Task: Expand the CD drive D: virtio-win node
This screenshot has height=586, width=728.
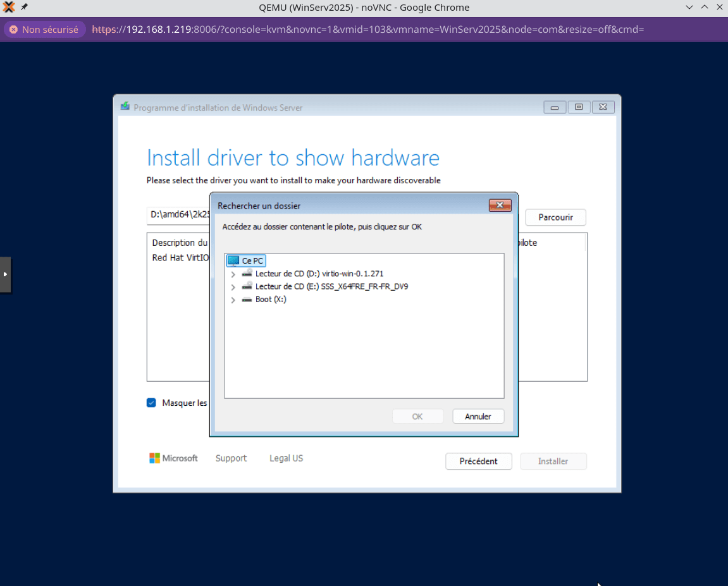Action: (233, 274)
